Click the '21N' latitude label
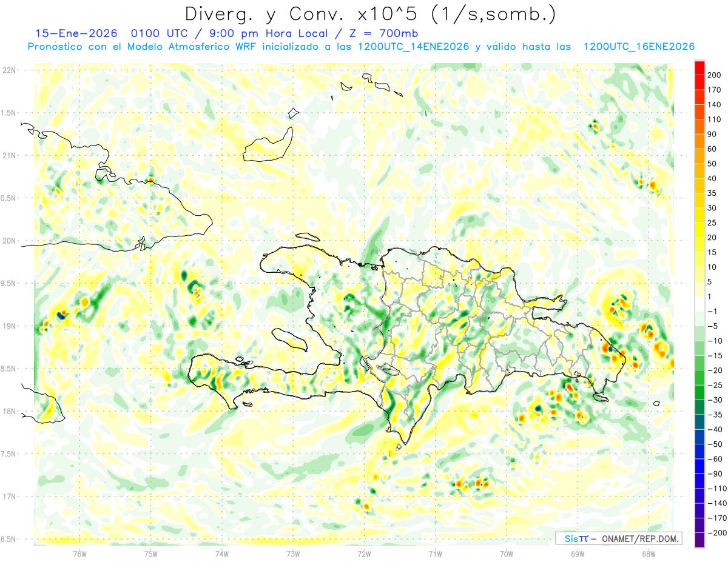This screenshot has height=562, width=728. (x=9, y=155)
